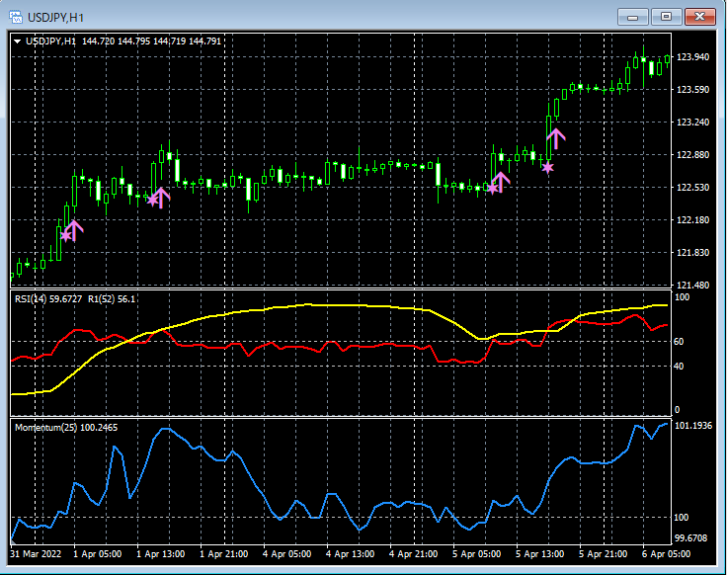Select the pink star below the rightmost arrow

pyautogui.click(x=547, y=167)
